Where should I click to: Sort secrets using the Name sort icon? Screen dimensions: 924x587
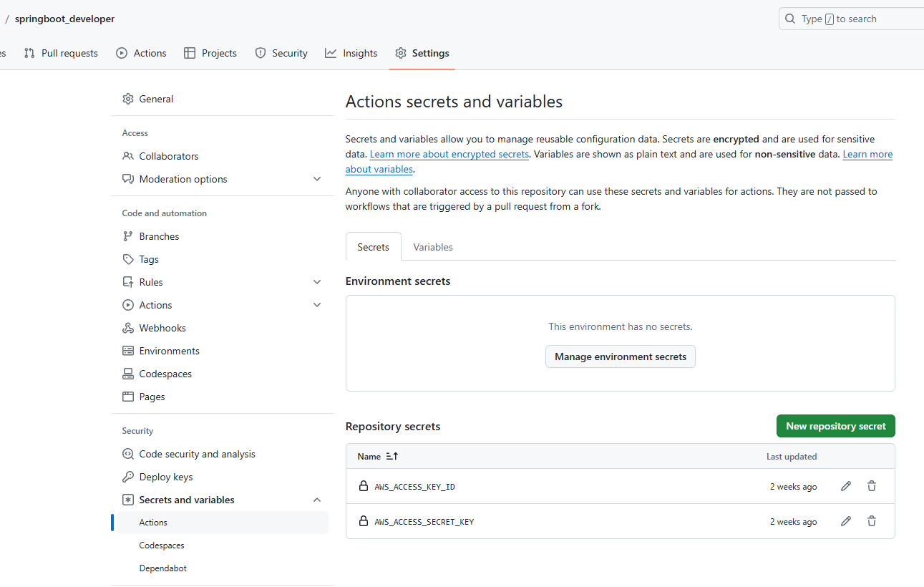392,456
